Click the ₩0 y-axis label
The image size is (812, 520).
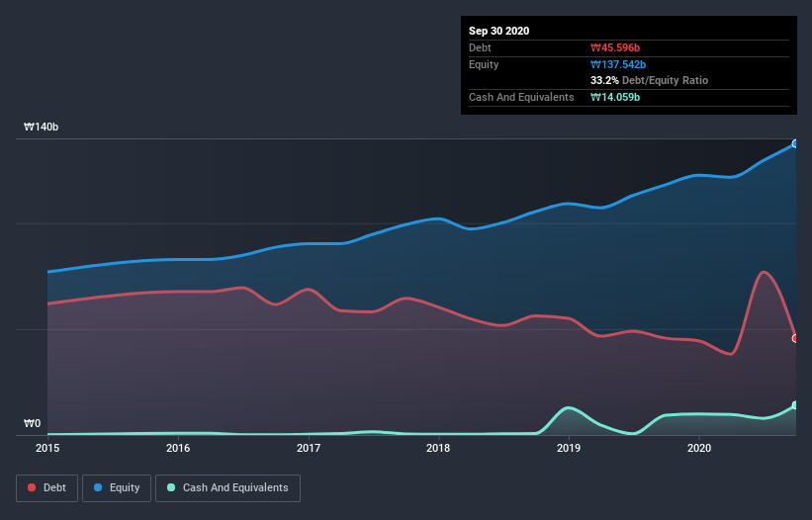tap(32, 423)
